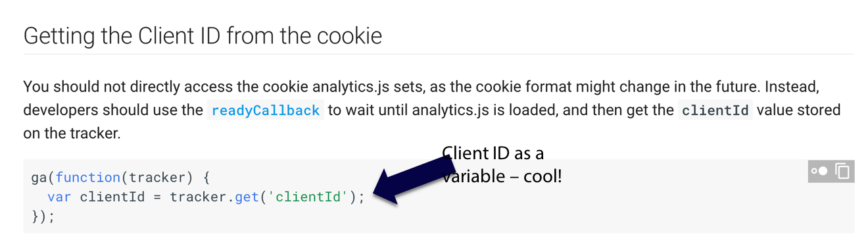Click the 'Getting the Client ID' heading
Viewport: 868px width, 252px height.
[203, 35]
